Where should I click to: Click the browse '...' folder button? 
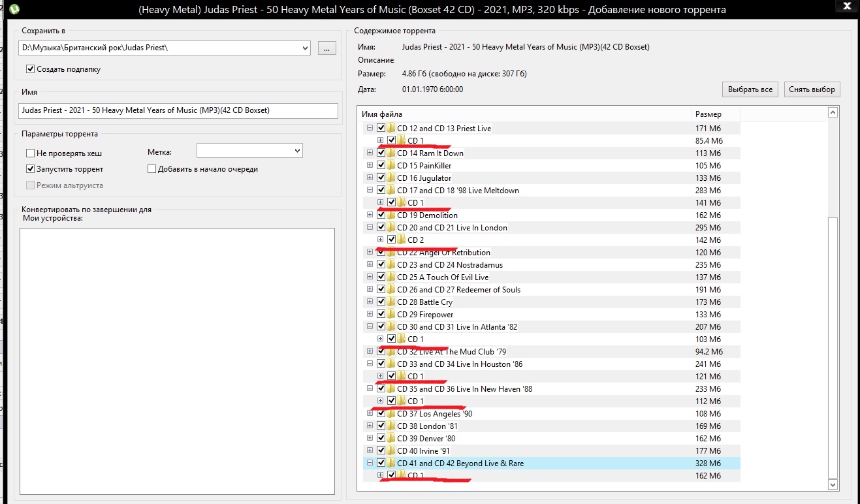tap(327, 48)
